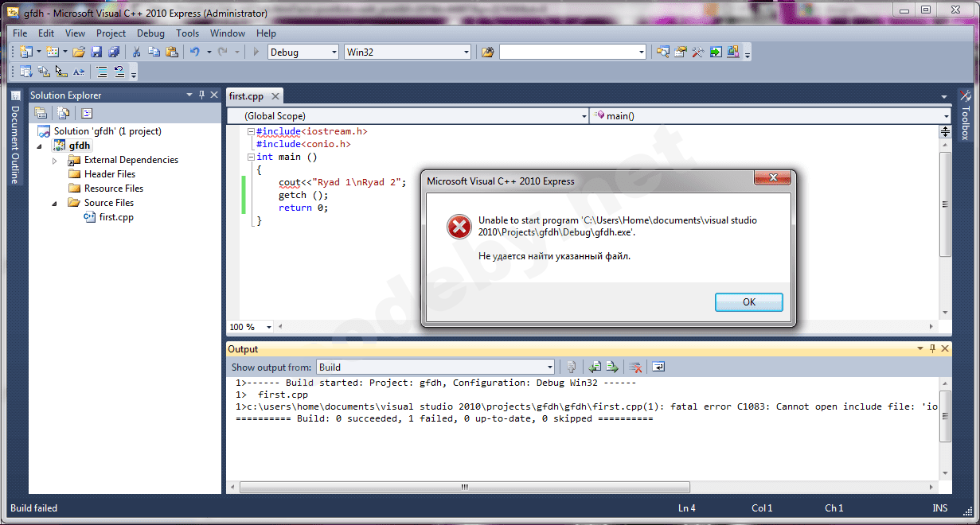980x525 pixels.
Task: Toggle auto-hide pin on Solution Explorer
Action: tap(201, 95)
